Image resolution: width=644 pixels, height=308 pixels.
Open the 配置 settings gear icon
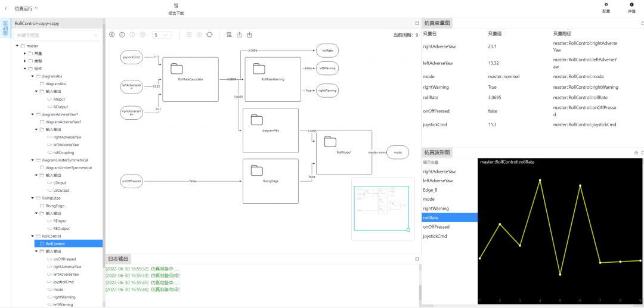coord(606,5)
